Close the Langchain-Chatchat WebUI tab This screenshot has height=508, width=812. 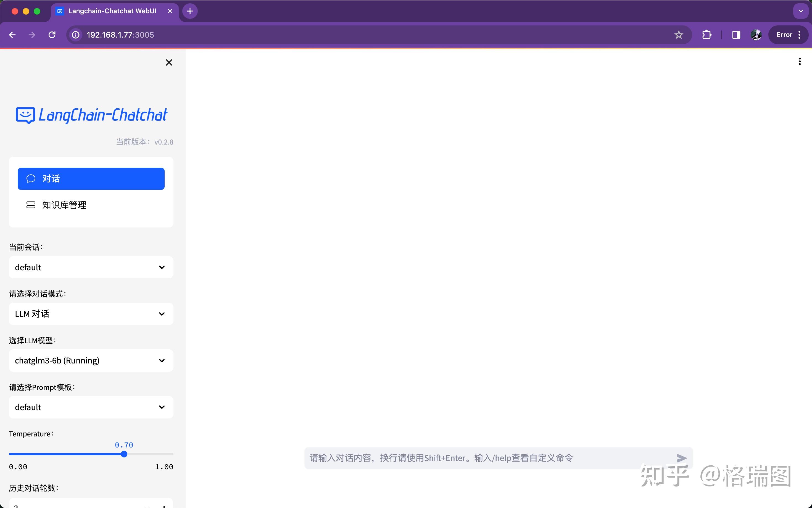click(170, 11)
